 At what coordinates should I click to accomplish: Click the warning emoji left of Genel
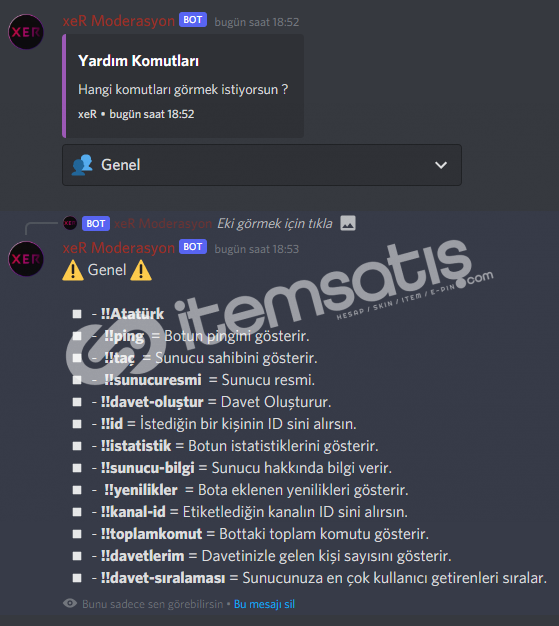73,270
